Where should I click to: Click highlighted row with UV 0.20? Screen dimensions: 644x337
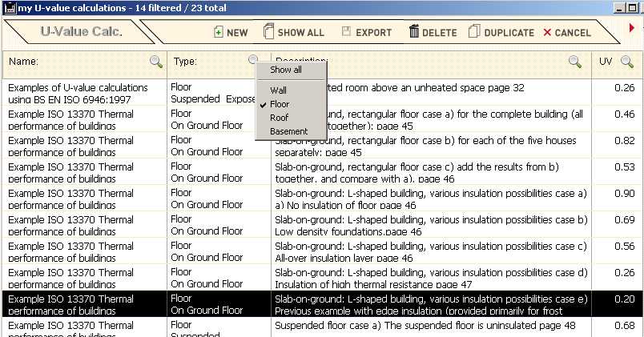pyautogui.click(x=322, y=304)
